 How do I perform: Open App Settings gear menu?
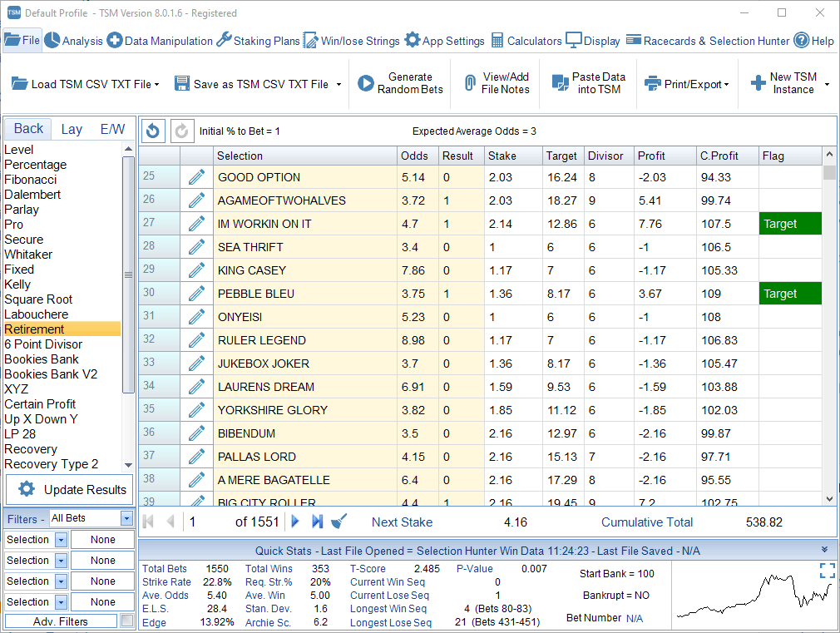[445, 41]
